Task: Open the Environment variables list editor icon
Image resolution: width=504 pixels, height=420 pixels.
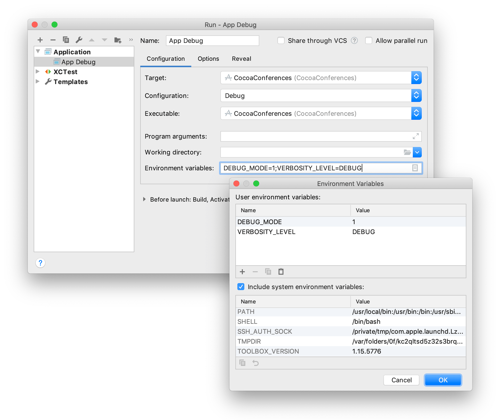Action: pos(415,168)
